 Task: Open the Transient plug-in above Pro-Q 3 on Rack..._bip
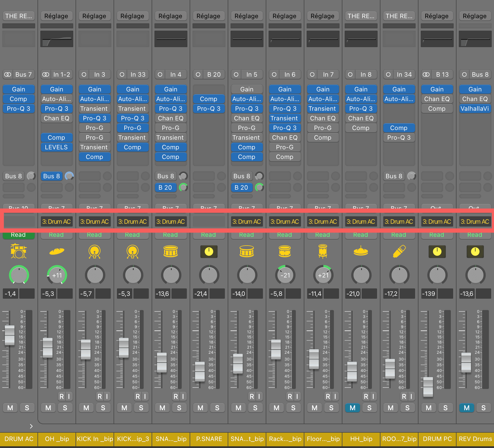tap(285, 118)
